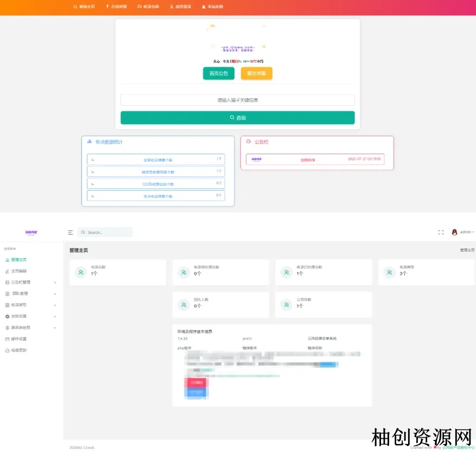
Task: Click the 公告总数 card icon
Action: click(x=287, y=305)
